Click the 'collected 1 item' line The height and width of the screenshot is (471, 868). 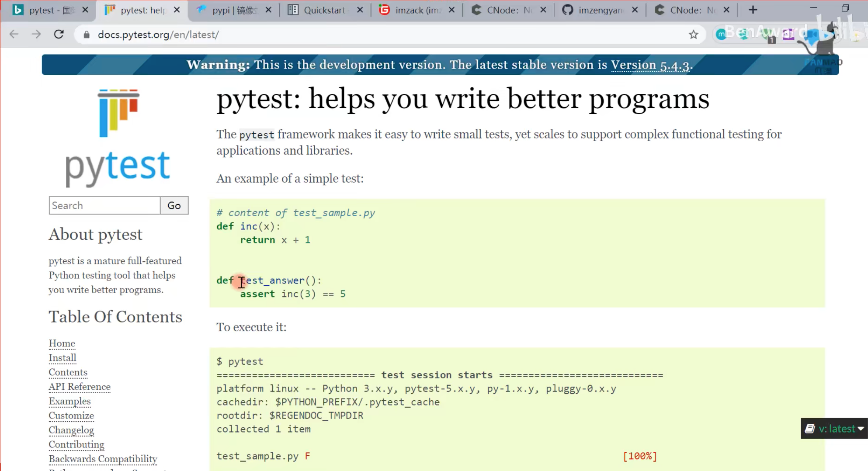pyautogui.click(x=264, y=429)
